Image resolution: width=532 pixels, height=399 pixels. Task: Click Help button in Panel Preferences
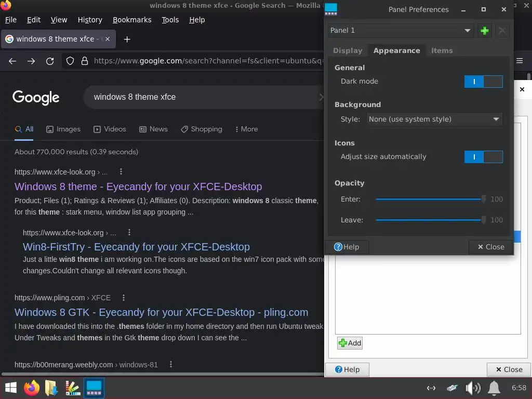tap(347, 247)
